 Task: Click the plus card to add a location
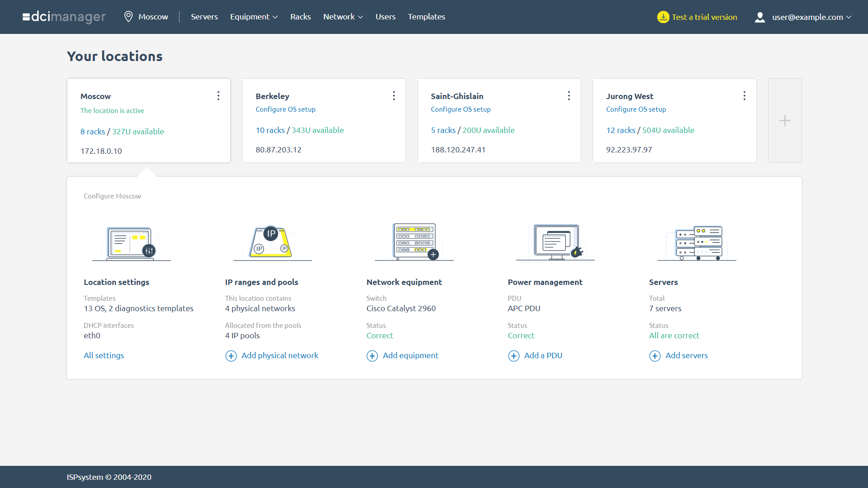tap(785, 120)
